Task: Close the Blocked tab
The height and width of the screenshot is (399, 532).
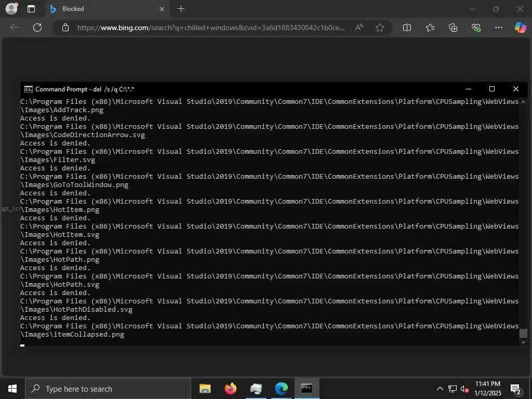Action: click(162, 9)
